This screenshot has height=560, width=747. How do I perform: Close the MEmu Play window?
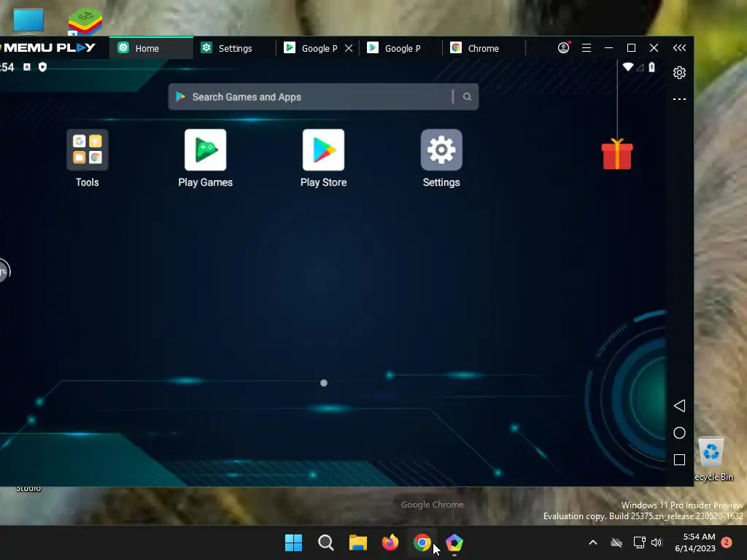654,47
